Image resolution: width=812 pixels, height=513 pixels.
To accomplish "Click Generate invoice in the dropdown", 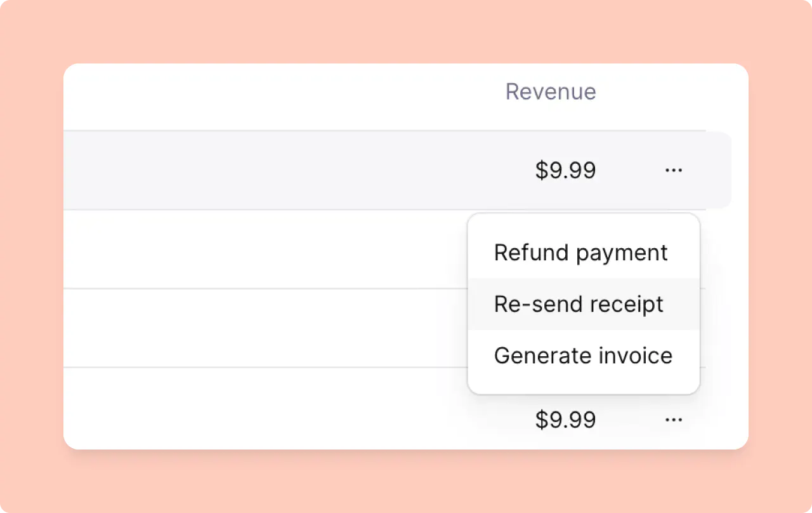I will click(x=583, y=356).
